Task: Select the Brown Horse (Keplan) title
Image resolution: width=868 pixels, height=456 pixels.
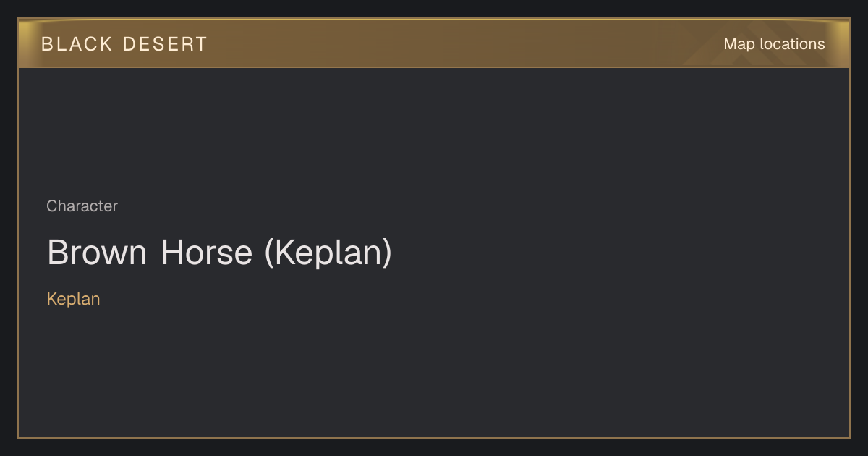Action: (219, 253)
